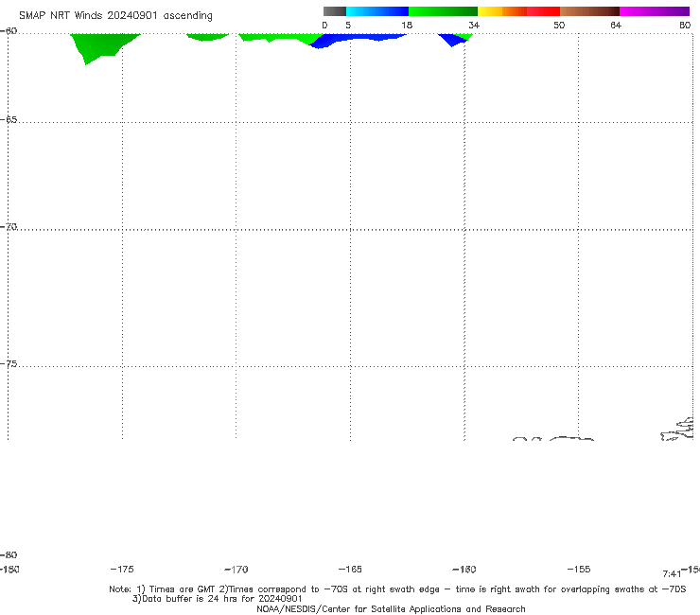Click the coastline outline at the right map edge

pos(677,430)
